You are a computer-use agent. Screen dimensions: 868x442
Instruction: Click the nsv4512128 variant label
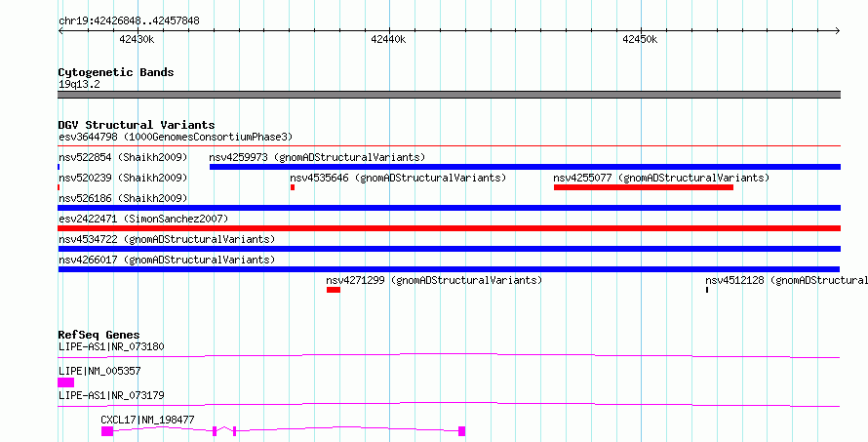[787, 281]
